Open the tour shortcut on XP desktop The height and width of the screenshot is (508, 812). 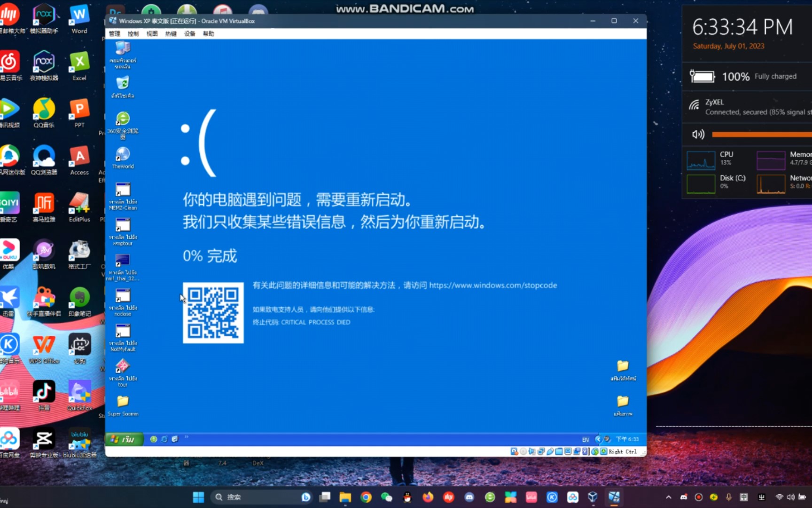click(123, 373)
